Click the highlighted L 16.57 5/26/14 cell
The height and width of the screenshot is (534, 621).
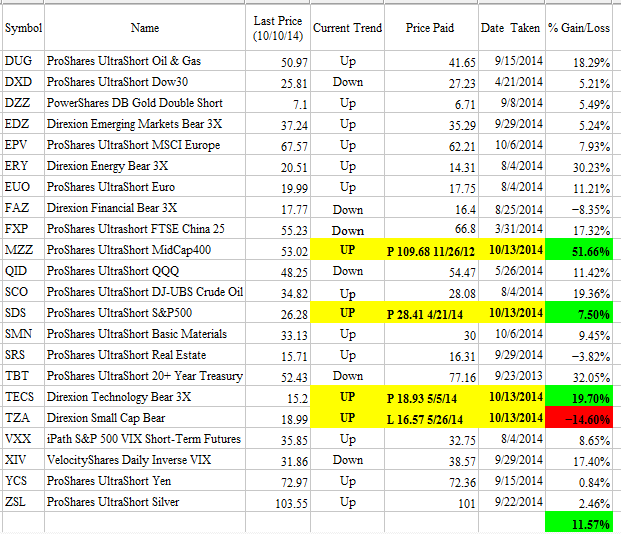[431, 418]
